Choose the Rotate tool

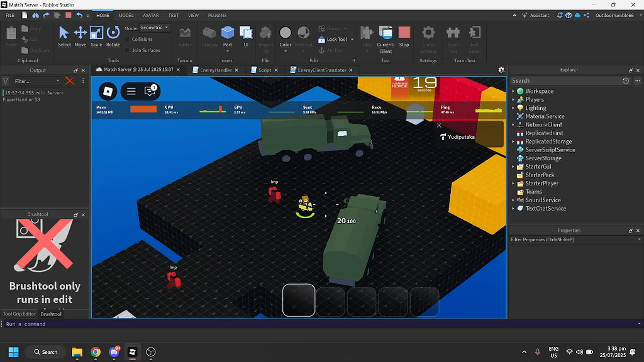[x=113, y=36]
